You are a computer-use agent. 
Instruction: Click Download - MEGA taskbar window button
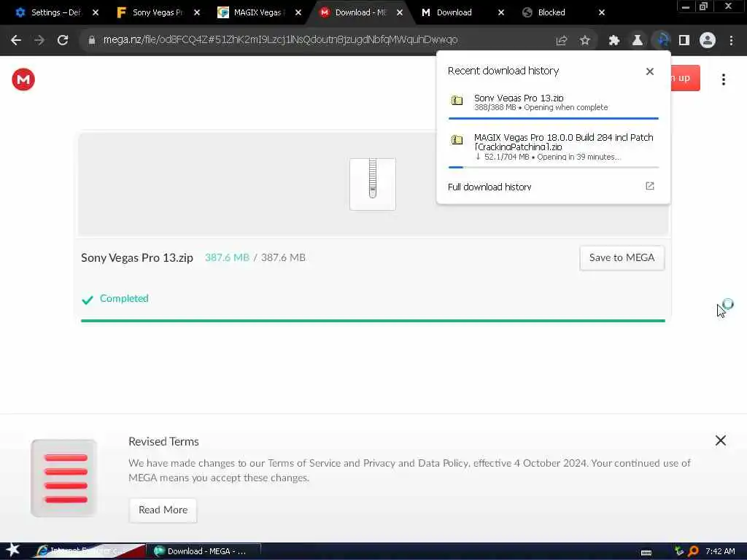coord(204,551)
